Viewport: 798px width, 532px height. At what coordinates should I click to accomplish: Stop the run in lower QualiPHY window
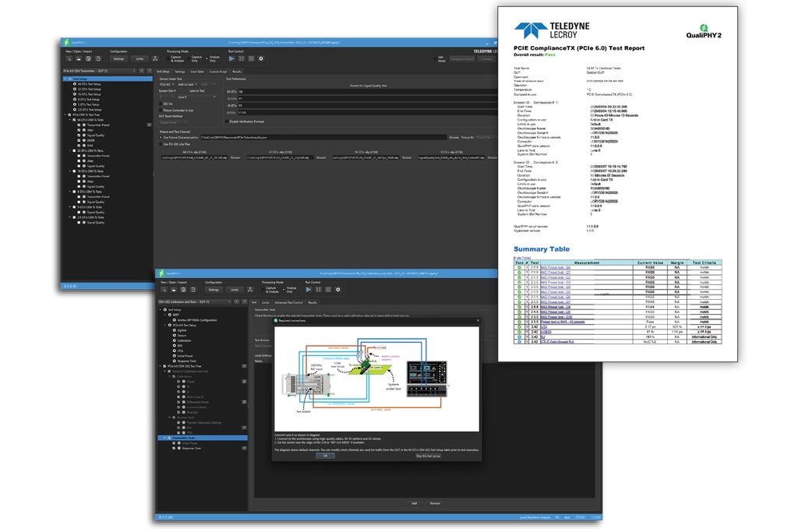click(328, 290)
